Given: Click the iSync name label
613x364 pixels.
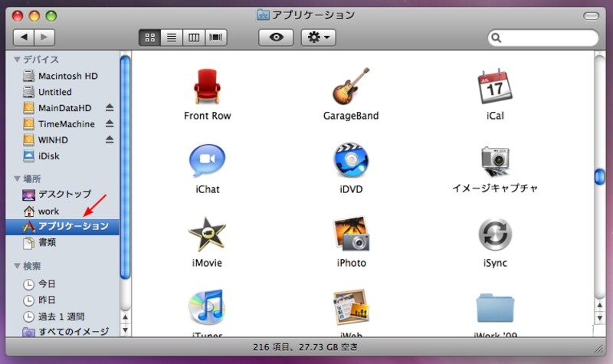Looking at the screenshot, I should click(x=495, y=263).
